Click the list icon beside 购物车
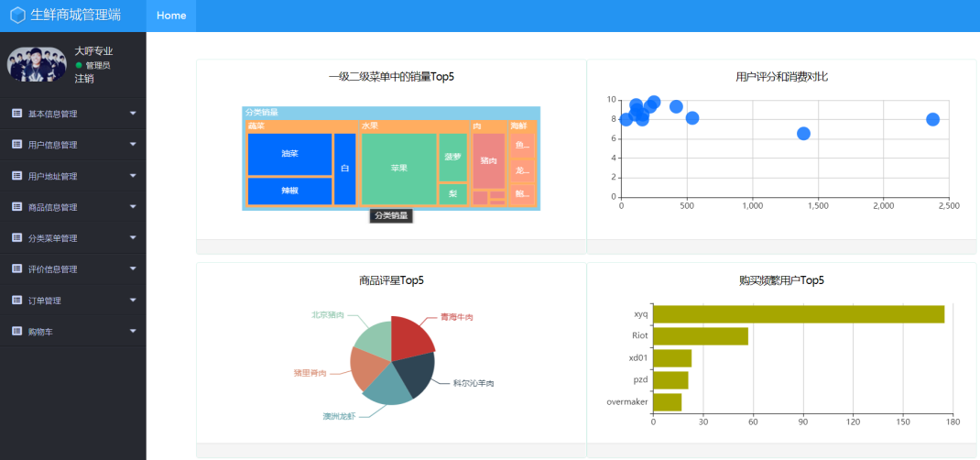 click(x=16, y=331)
